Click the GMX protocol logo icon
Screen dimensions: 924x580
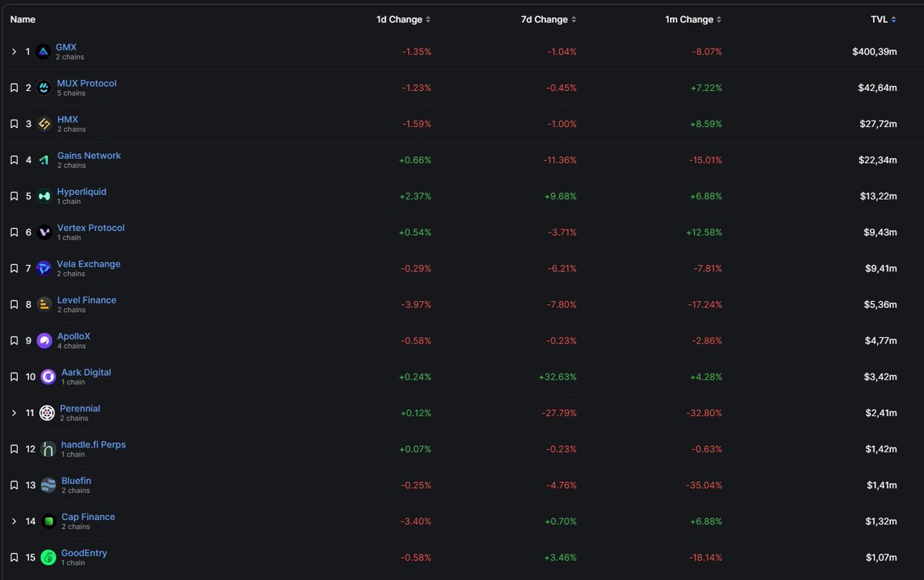(43, 52)
